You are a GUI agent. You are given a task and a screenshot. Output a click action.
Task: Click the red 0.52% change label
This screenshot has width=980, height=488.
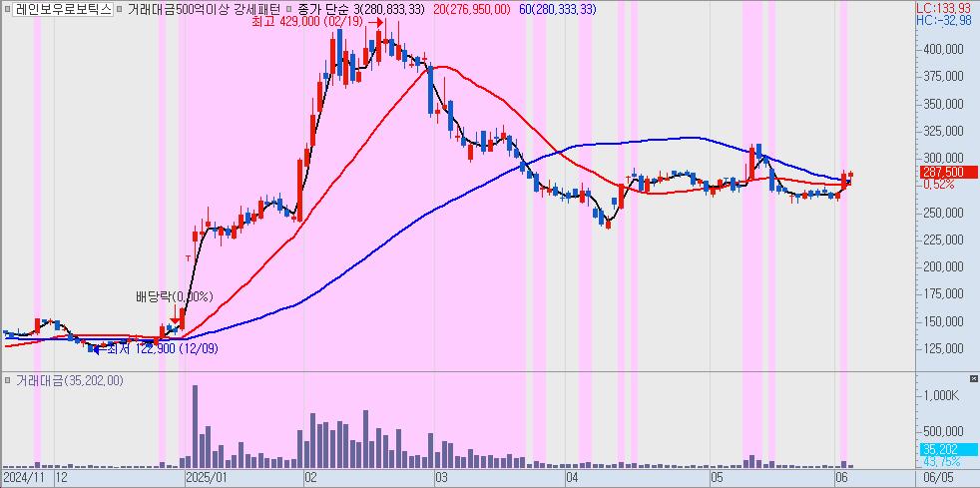[x=937, y=185]
